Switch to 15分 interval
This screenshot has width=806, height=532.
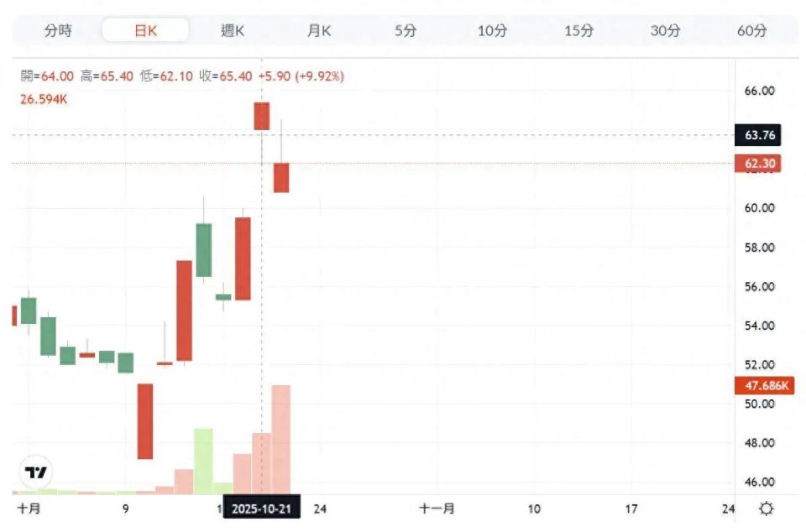click(x=578, y=31)
